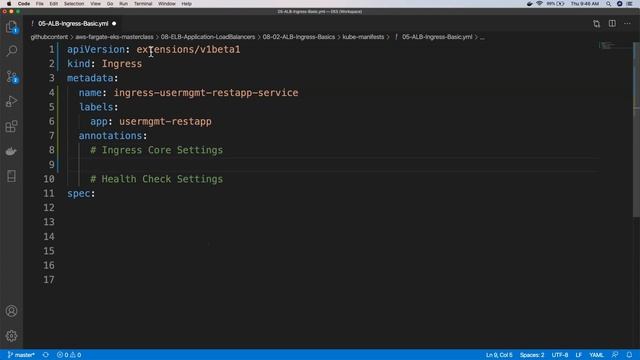Change end of line sequence LF

coord(578,355)
